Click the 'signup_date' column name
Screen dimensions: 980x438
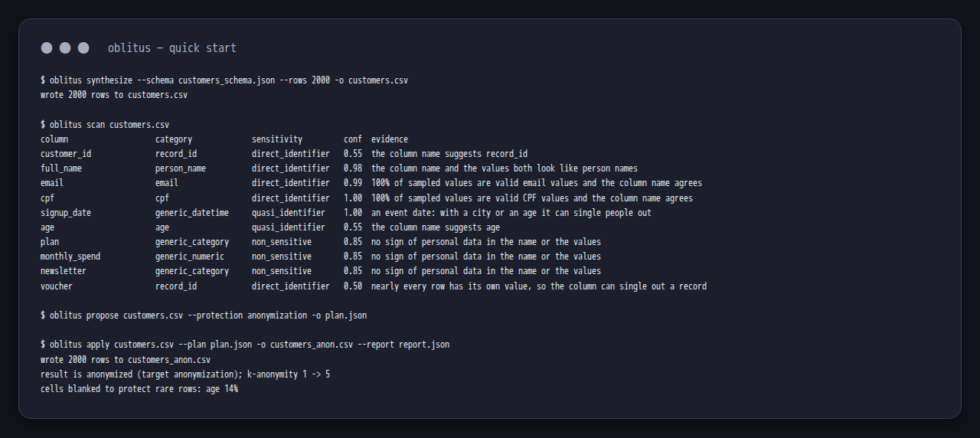point(66,213)
